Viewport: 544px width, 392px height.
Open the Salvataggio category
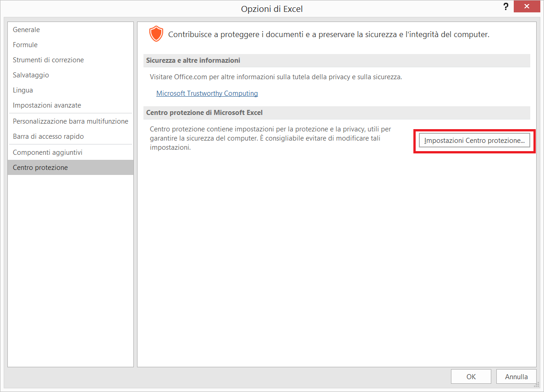71,75
